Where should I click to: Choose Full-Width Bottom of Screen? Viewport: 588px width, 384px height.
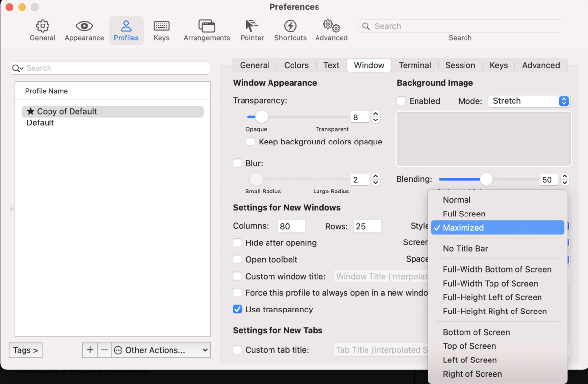(x=498, y=269)
